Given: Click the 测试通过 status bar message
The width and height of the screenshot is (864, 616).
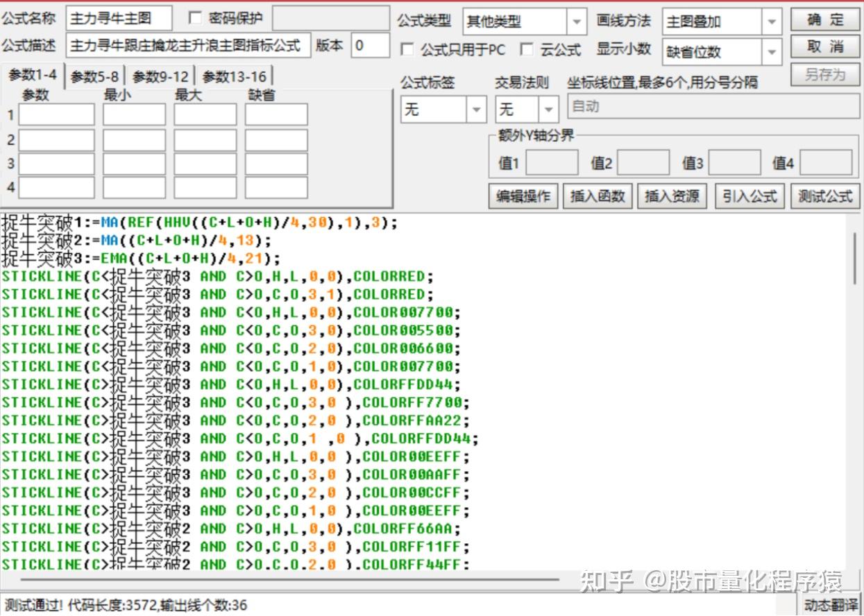Looking at the screenshot, I should (125, 606).
